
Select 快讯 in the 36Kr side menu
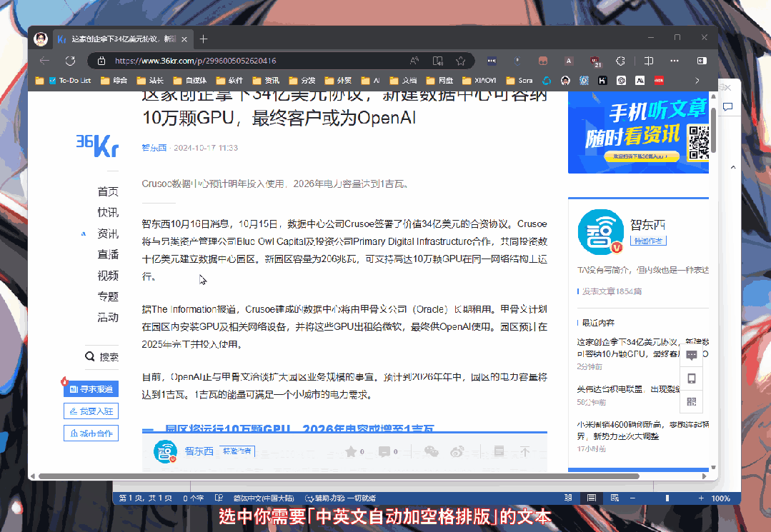[x=108, y=212]
